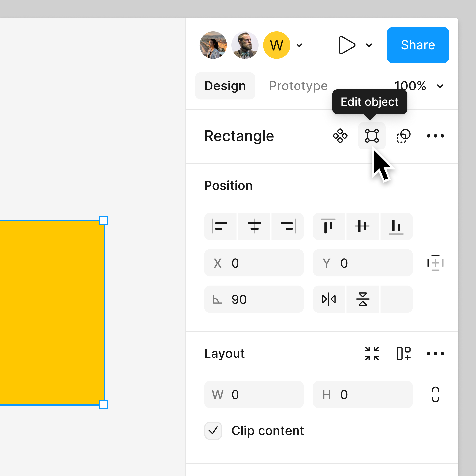
Task: Open more options for the Rectangle
Action: (435, 136)
